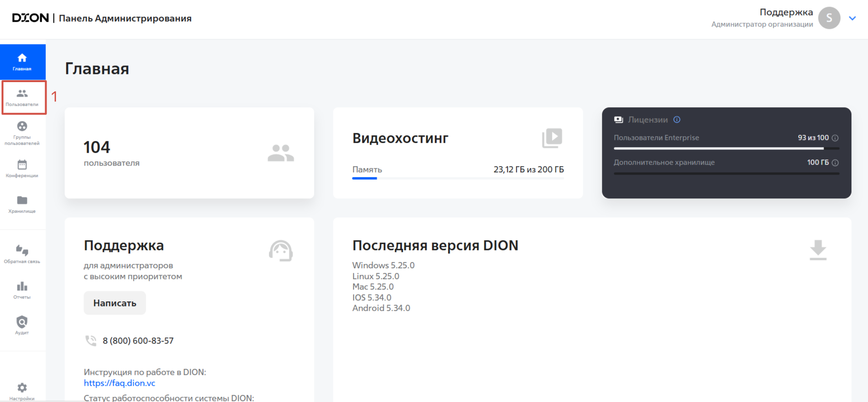Open the https://faq.dion.vc link

[x=119, y=383]
